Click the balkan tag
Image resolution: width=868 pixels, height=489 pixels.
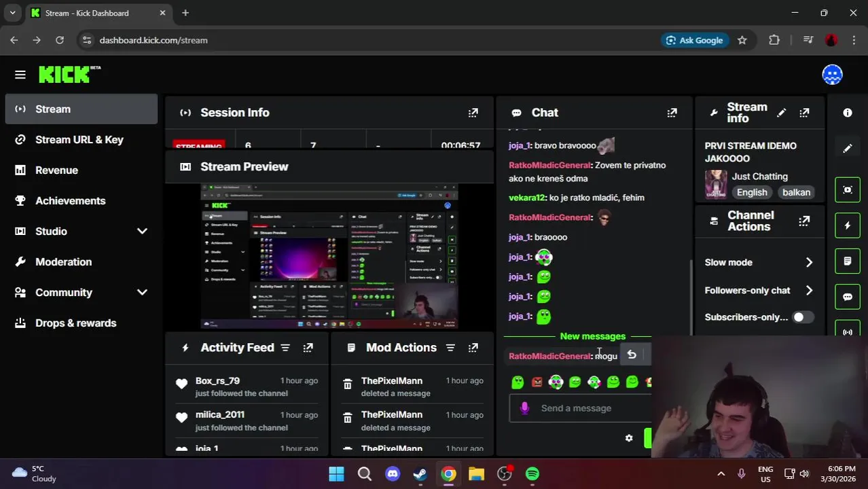[796, 192]
